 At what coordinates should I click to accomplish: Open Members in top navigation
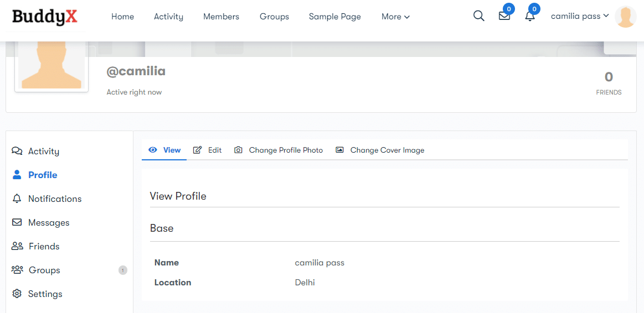click(x=221, y=17)
